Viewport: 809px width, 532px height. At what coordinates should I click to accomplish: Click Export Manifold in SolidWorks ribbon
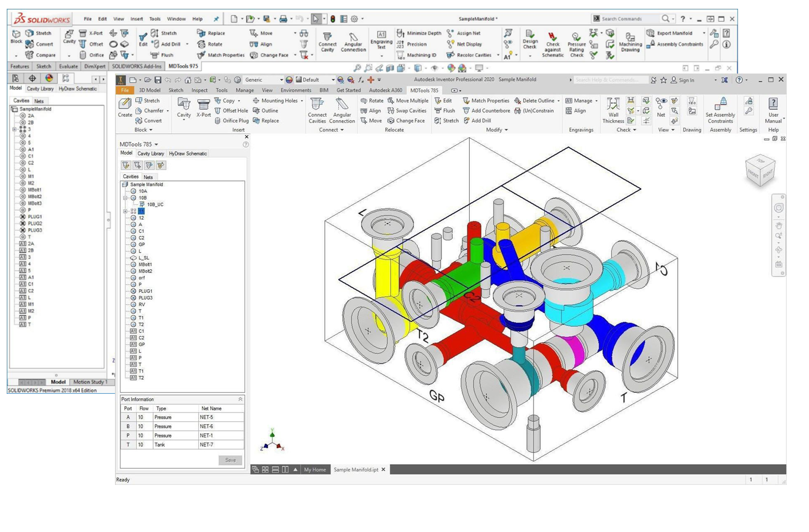pos(669,33)
